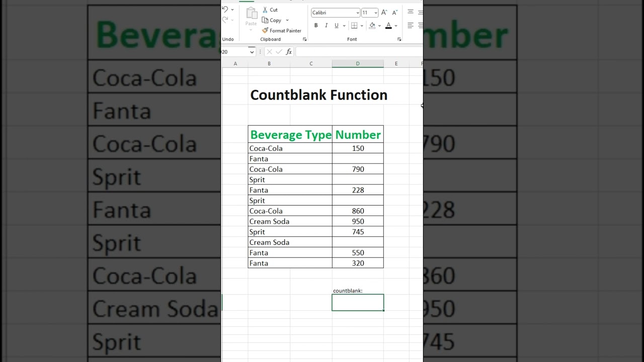Select the Sprit cell beside 745
The width and height of the screenshot is (644, 362).
(x=290, y=232)
